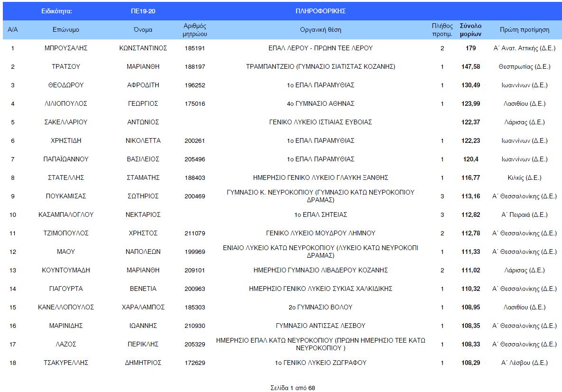Click the 'Επώνυμο' column header
The width and height of the screenshot is (562, 392).
(66, 30)
